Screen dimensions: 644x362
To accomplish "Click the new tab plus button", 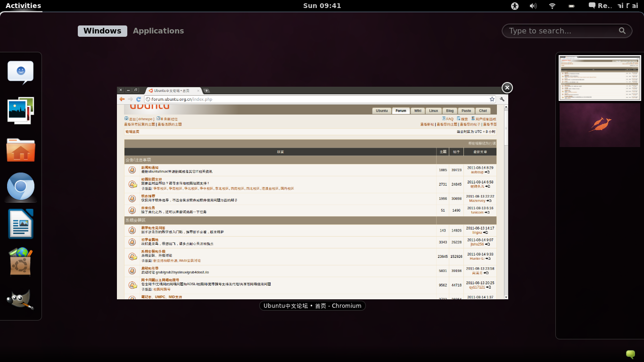I will (206, 90).
